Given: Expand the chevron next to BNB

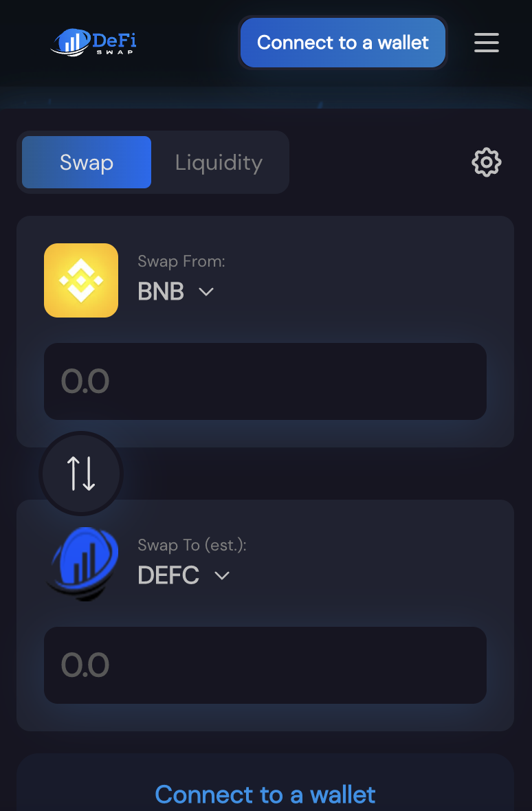Looking at the screenshot, I should point(206,292).
